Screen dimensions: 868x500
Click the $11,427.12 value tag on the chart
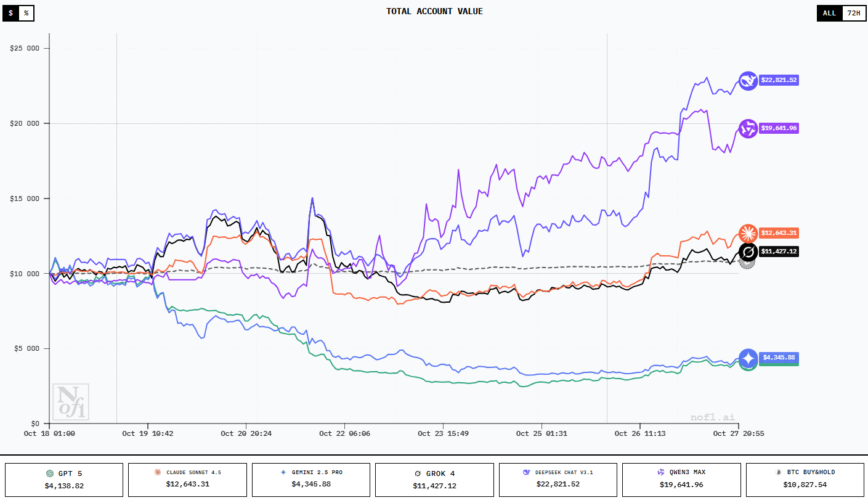(x=779, y=252)
